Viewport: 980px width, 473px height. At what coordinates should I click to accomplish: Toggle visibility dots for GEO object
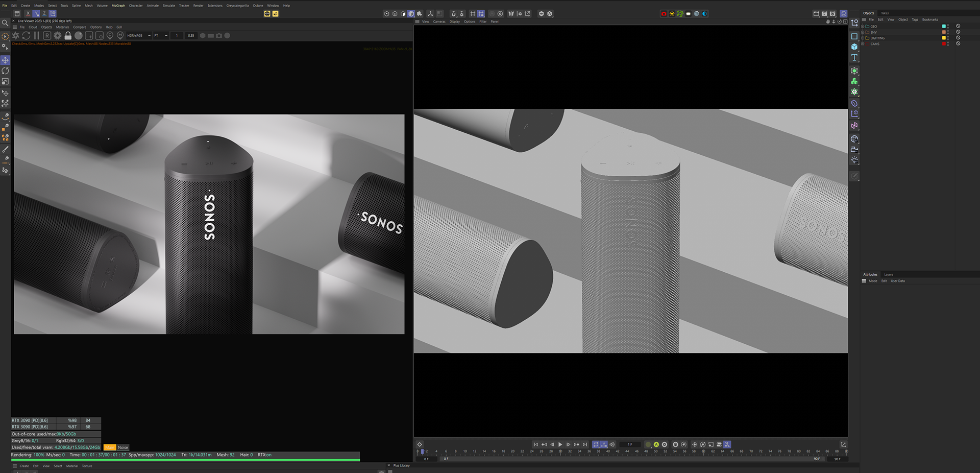coord(948,26)
